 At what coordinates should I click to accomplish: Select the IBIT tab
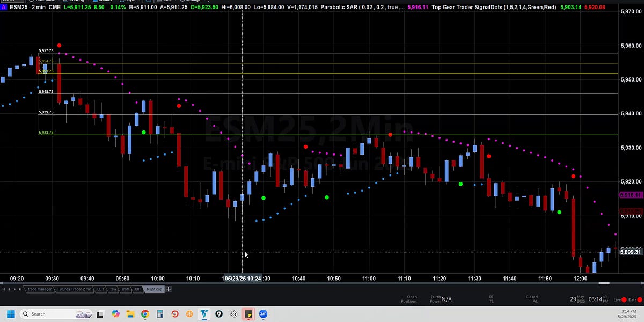point(138,289)
